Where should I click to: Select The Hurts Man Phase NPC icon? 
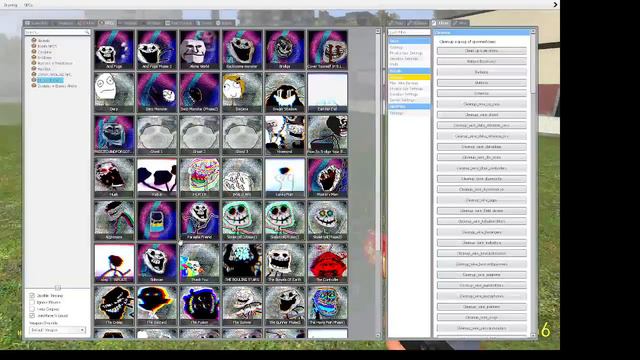pyautogui.click(x=328, y=306)
